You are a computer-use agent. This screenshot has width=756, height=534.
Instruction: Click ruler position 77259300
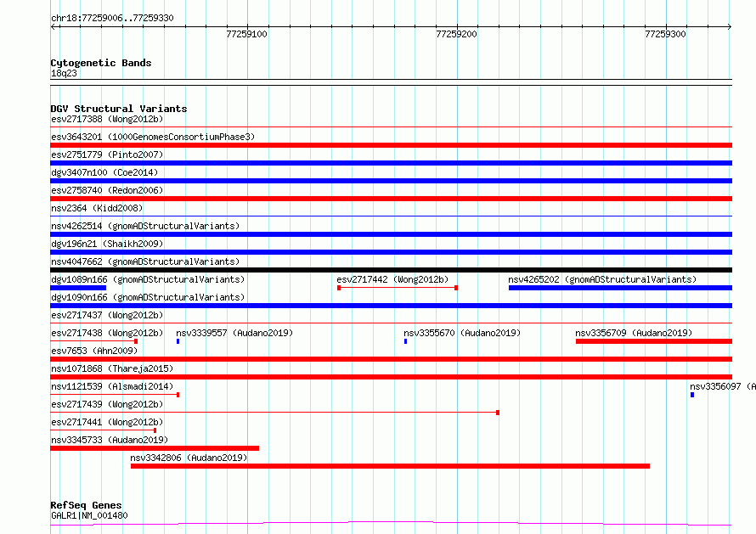tap(665, 34)
